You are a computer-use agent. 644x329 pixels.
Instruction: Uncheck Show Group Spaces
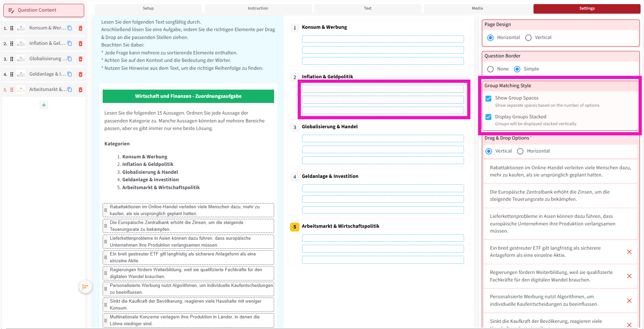488,98
